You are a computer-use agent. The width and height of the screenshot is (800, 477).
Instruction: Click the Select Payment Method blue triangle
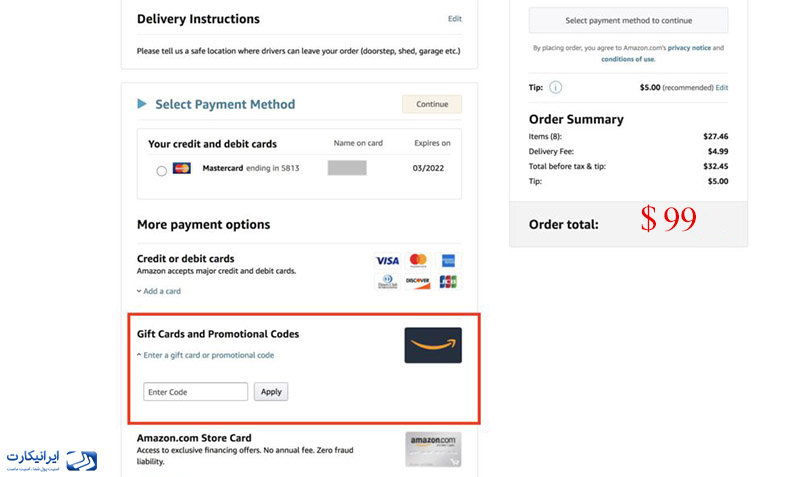click(x=142, y=104)
